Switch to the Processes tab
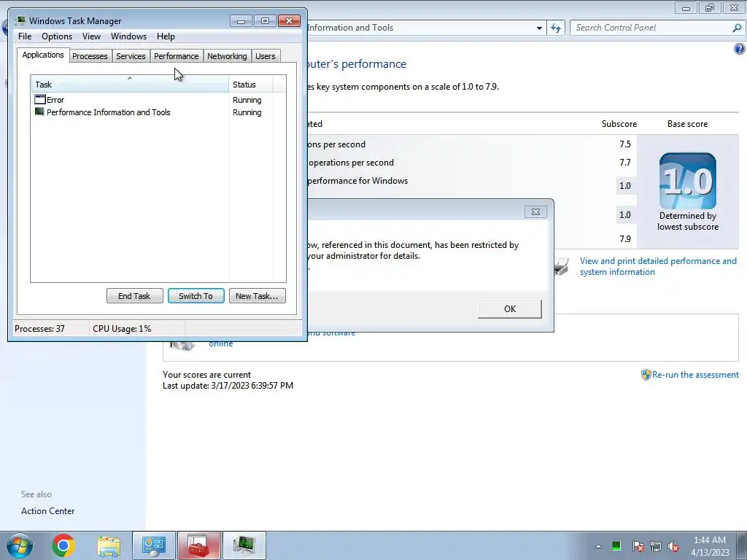Viewport: 747px width, 560px height. [x=90, y=56]
